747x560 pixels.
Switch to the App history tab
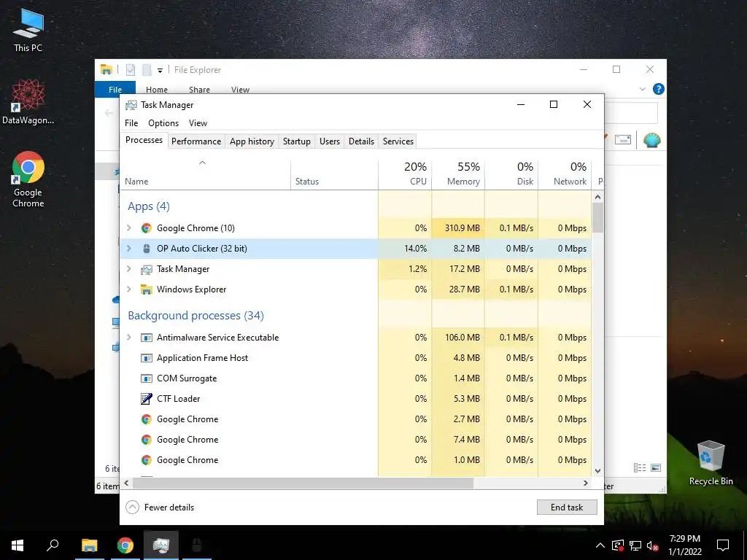[x=252, y=141]
